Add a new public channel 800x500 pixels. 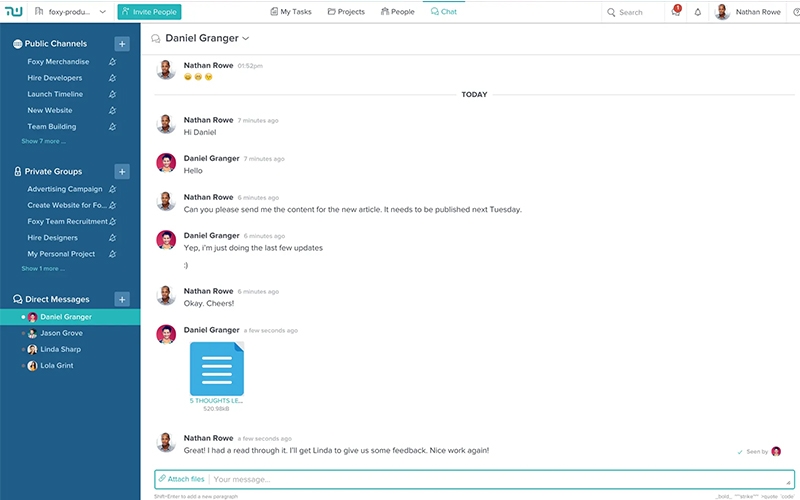click(x=122, y=44)
